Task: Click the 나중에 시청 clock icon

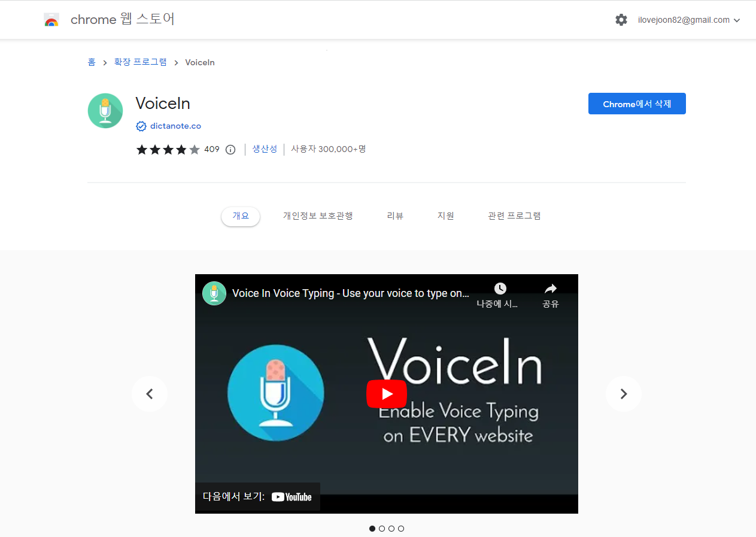Action: click(500, 289)
